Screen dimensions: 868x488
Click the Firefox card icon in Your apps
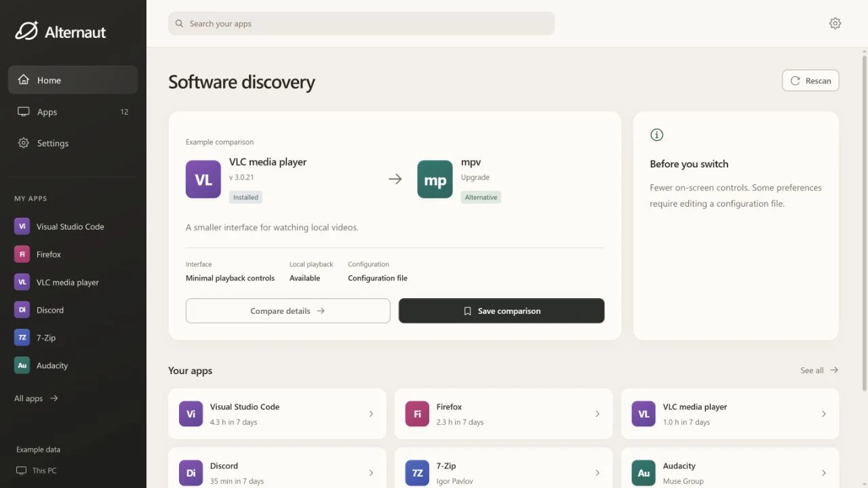coord(417,413)
